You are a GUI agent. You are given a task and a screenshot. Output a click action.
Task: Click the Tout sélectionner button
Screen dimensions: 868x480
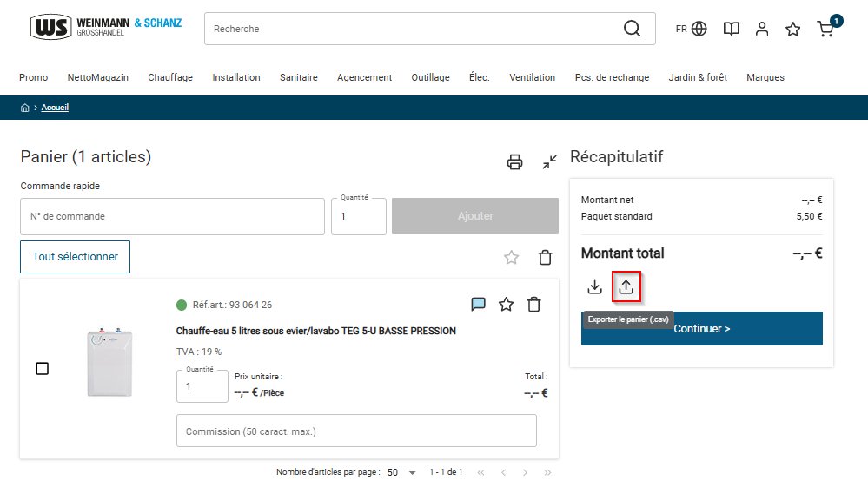point(76,257)
